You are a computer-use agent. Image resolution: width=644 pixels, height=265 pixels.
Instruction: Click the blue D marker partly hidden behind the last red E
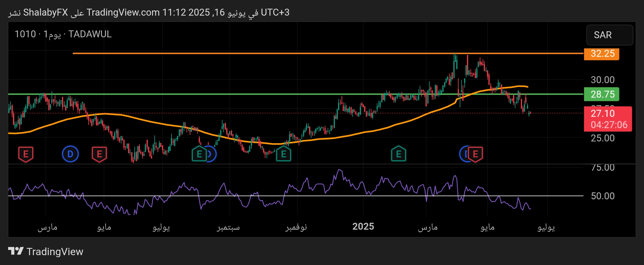(464, 154)
